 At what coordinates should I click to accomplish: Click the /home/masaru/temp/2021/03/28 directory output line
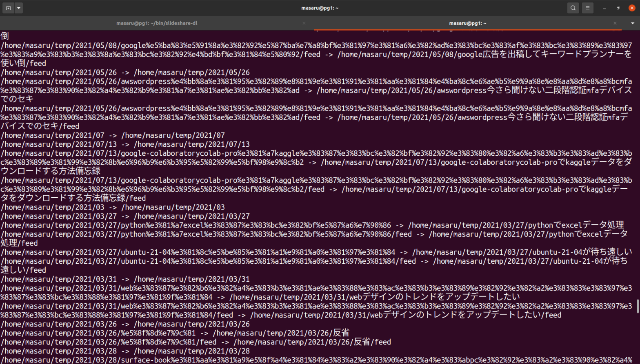click(x=125, y=351)
